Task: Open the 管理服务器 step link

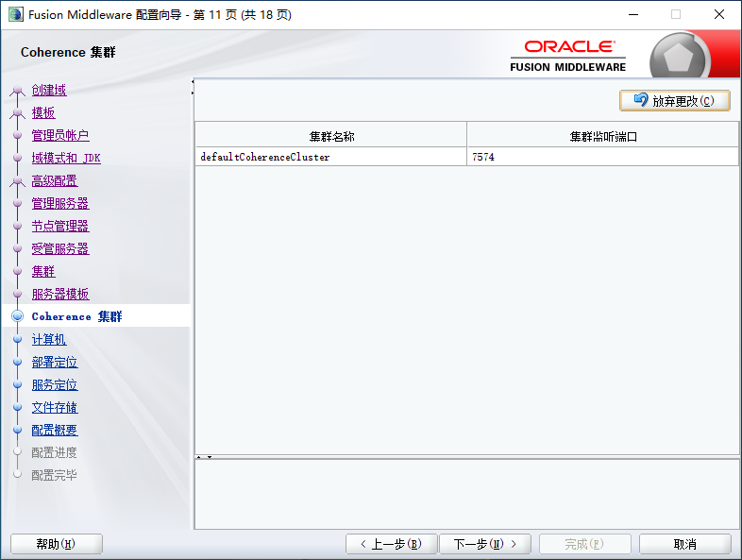Action: tap(60, 204)
